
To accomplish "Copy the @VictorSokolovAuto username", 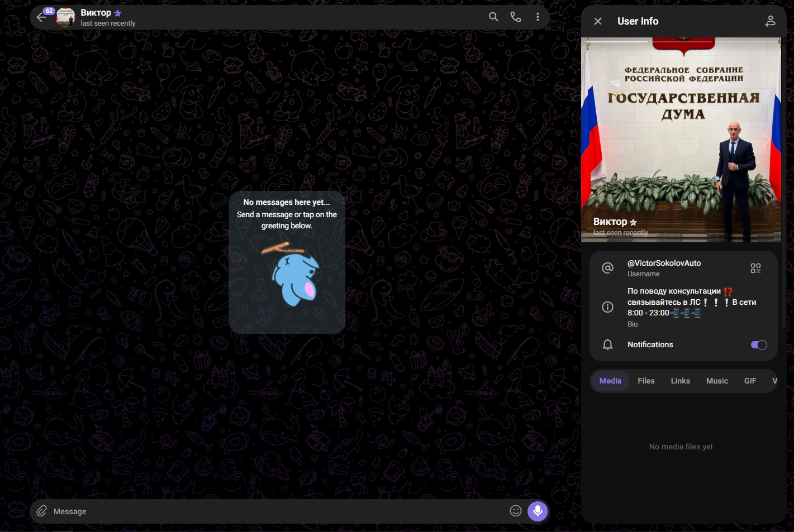I will click(664, 263).
